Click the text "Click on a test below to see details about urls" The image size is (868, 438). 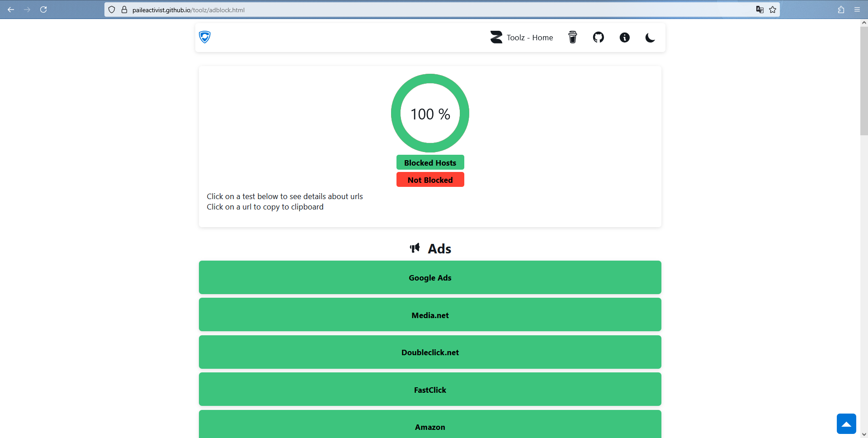click(285, 196)
